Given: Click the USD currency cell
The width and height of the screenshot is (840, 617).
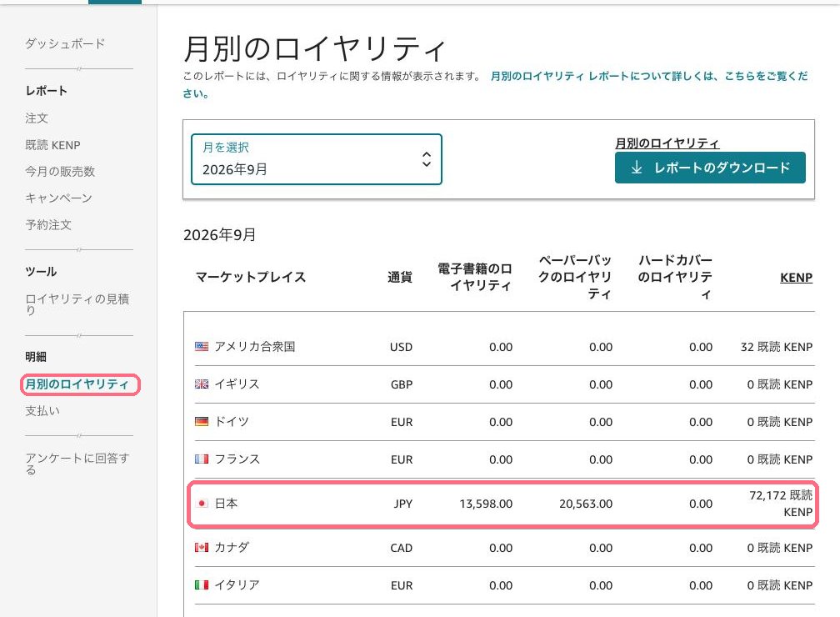Looking at the screenshot, I should click(x=402, y=348).
